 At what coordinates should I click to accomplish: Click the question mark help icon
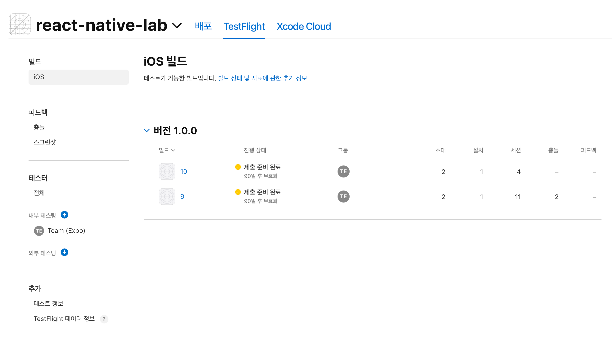click(x=104, y=319)
